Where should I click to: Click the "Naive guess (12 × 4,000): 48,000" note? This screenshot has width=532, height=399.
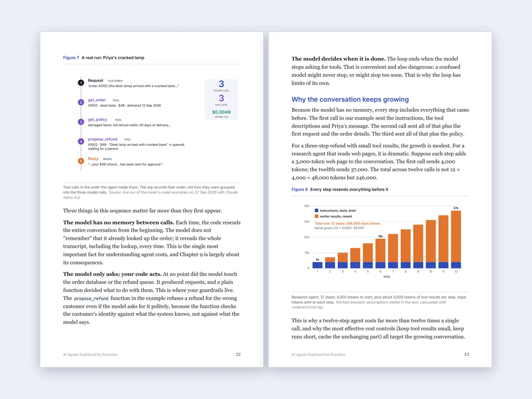coord(339,228)
